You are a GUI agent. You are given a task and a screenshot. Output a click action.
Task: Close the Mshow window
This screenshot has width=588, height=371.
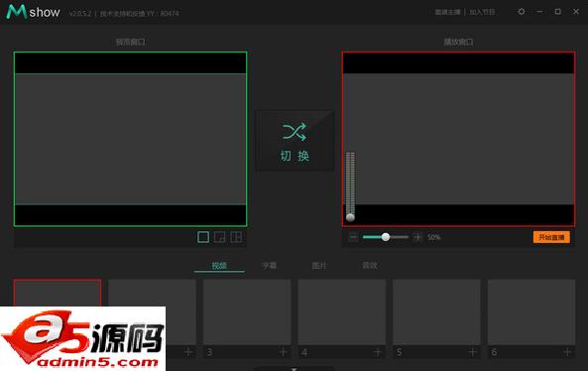click(576, 12)
